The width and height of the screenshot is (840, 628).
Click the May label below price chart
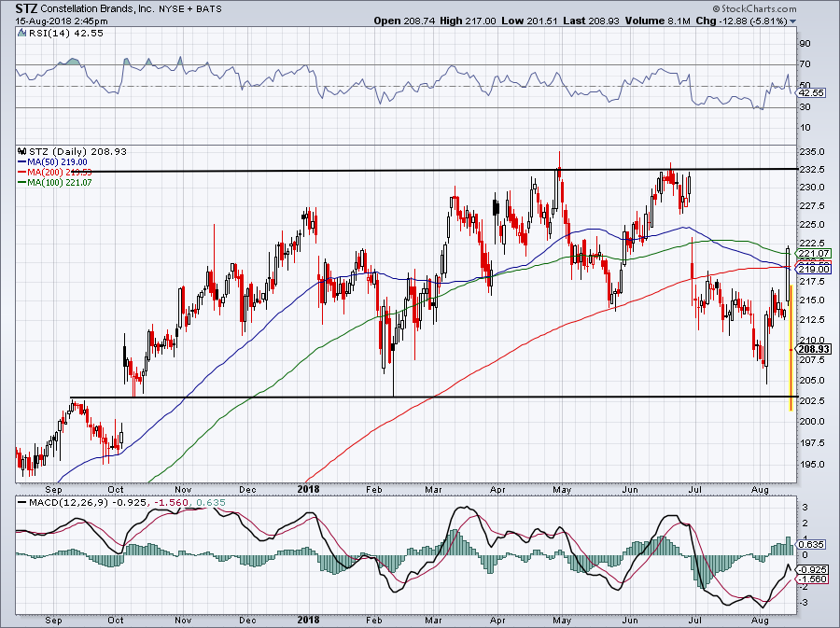click(x=562, y=489)
